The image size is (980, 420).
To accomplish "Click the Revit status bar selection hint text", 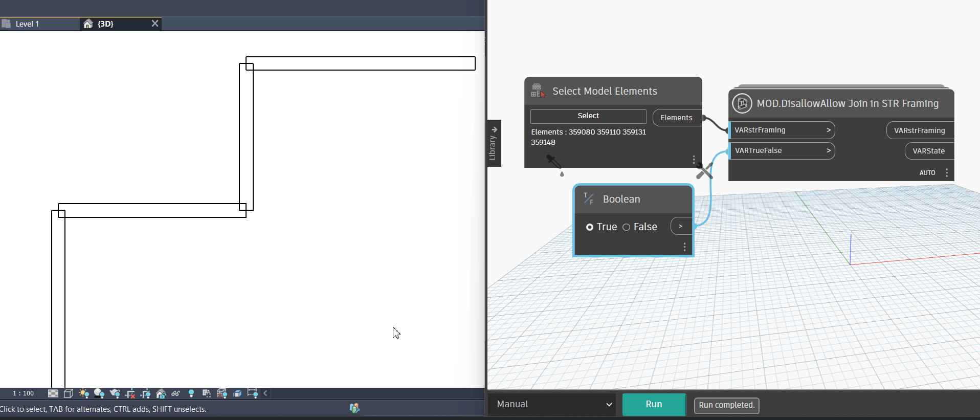I will (103, 409).
